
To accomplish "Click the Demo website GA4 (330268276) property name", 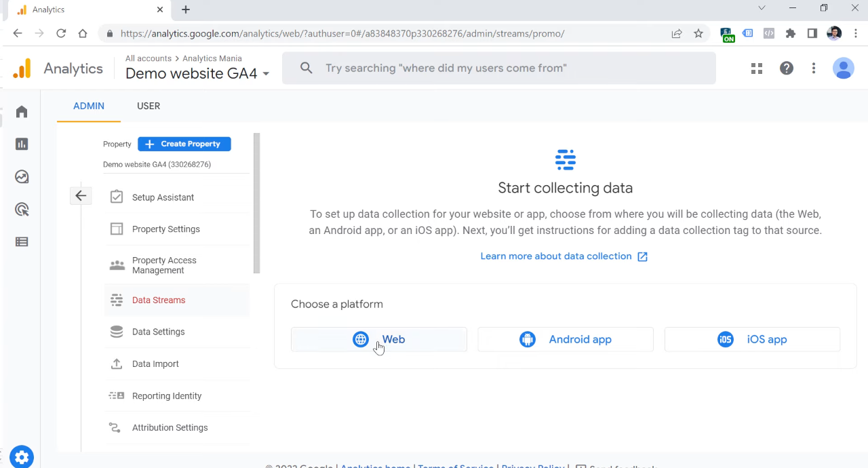I will [x=157, y=164].
